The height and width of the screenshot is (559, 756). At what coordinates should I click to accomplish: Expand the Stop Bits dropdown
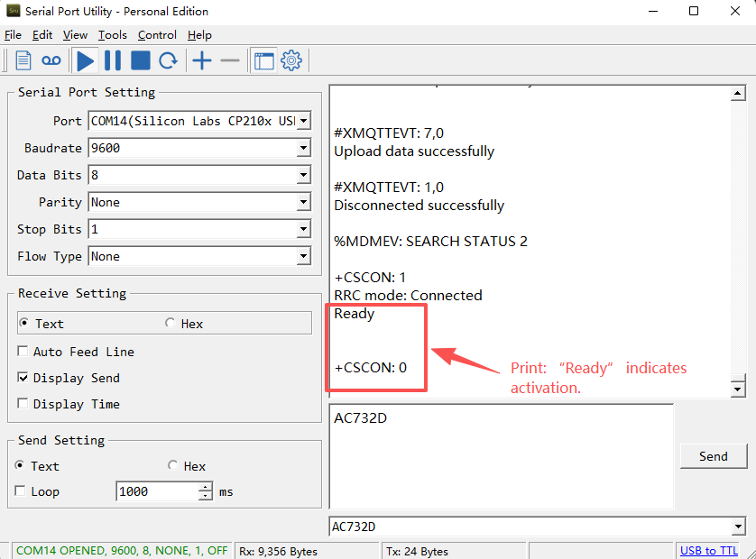[304, 229]
